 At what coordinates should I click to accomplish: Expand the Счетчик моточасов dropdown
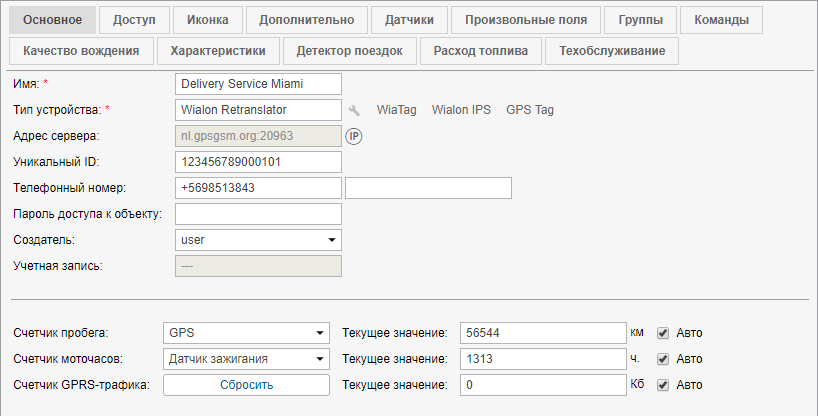[x=245, y=358]
